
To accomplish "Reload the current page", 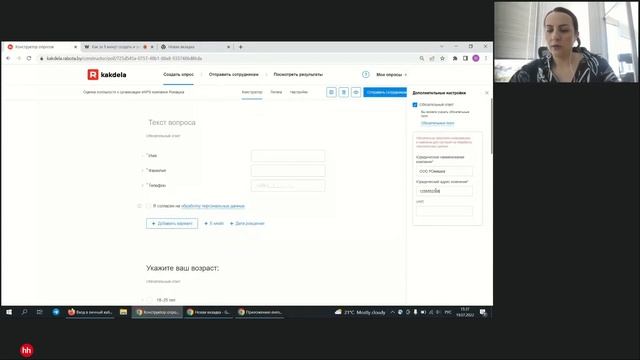I will tap(29, 58).
